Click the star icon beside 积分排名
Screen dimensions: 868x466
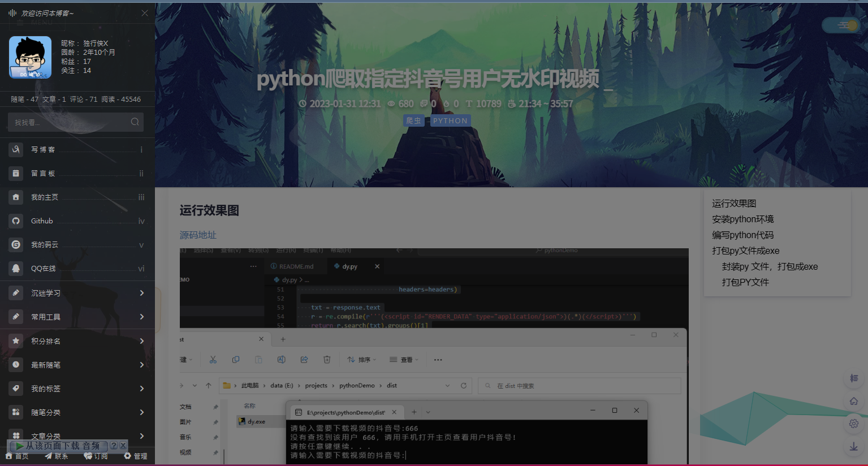tap(16, 341)
